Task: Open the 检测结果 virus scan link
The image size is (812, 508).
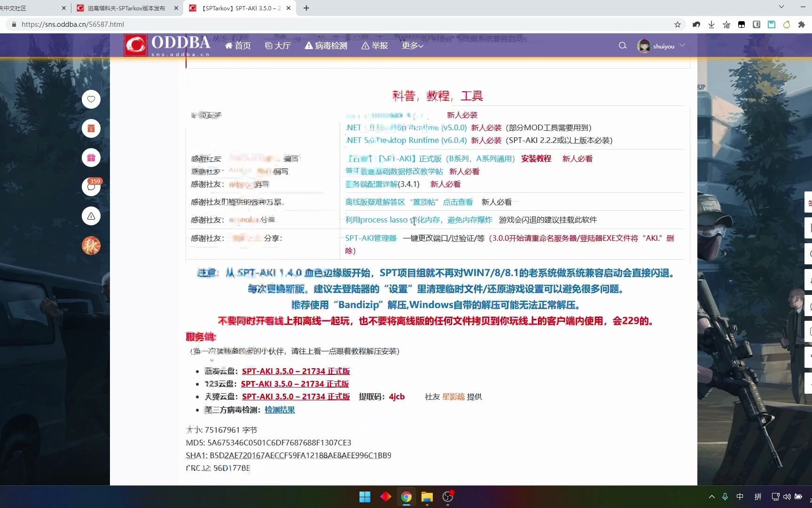Action: tap(280, 410)
